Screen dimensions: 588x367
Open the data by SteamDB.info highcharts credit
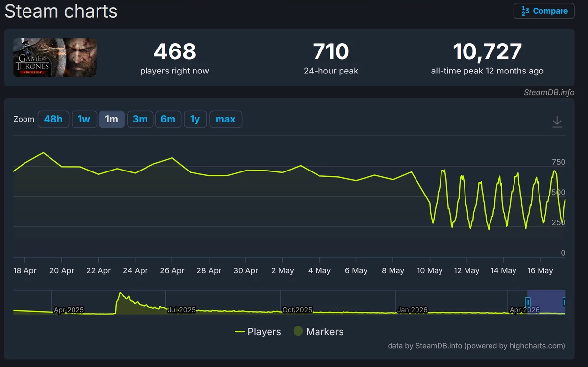(476, 346)
